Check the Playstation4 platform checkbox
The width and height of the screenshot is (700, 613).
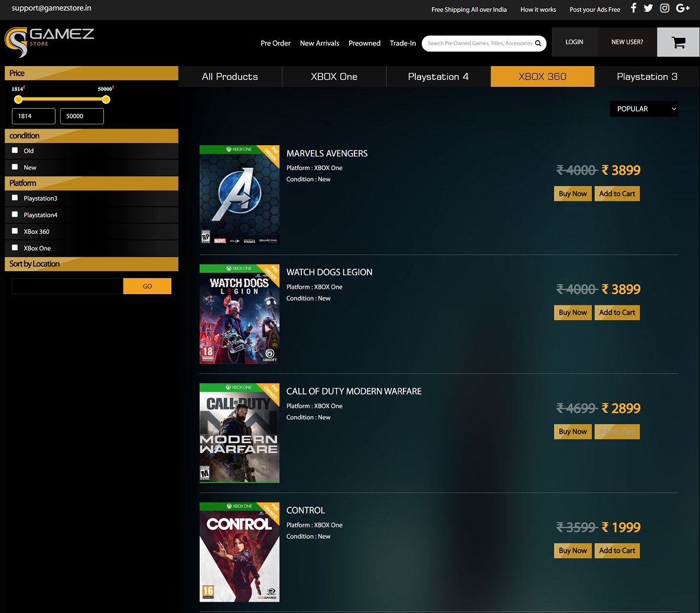point(15,214)
